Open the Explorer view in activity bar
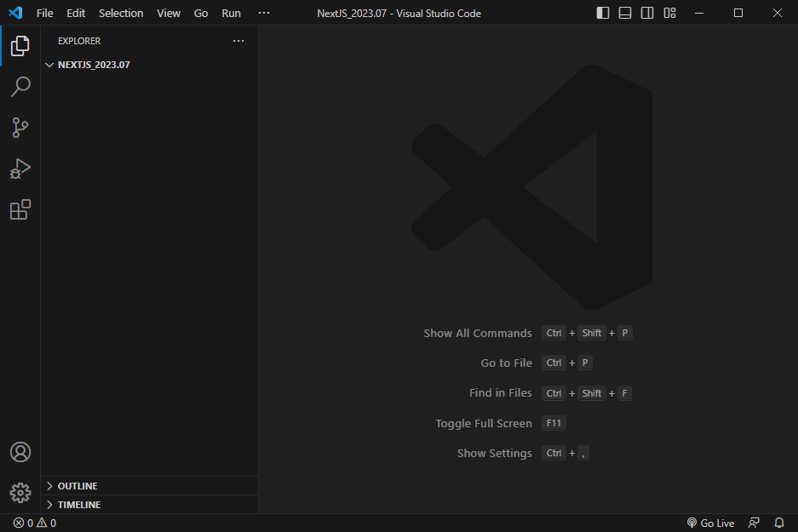The image size is (798, 532). (20, 46)
